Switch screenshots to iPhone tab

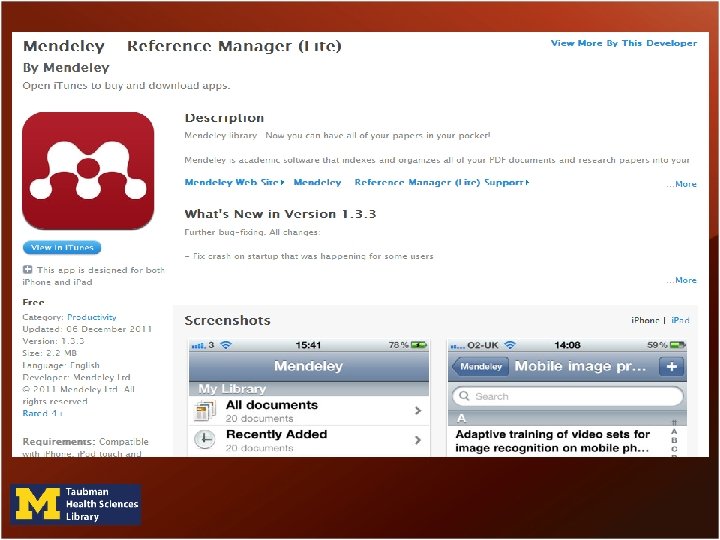coord(645,320)
